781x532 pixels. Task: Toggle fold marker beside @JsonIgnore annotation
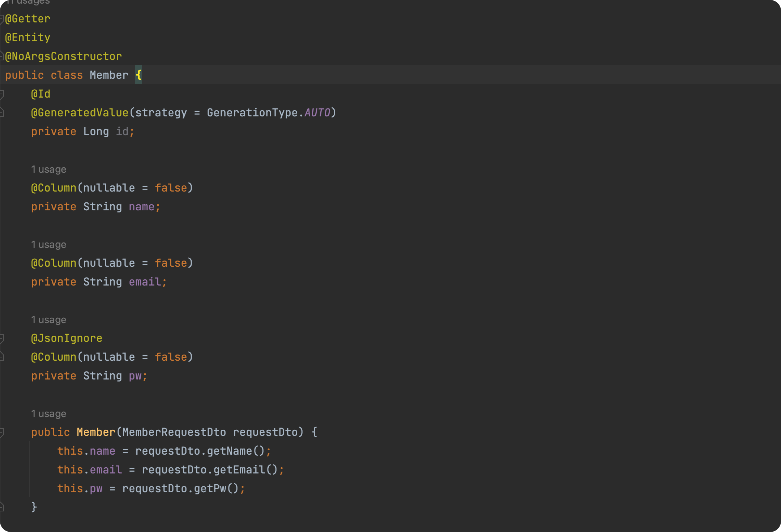click(x=2, y=338)
